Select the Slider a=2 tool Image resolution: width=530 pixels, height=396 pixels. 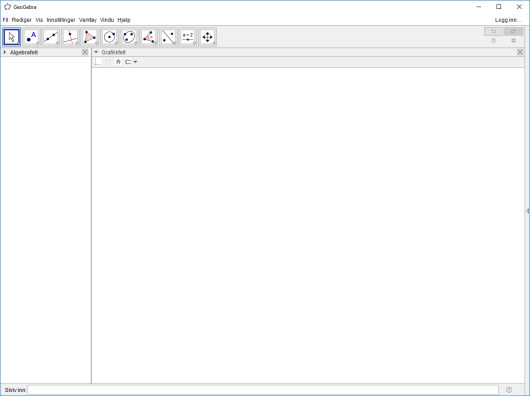coord(188,37)
